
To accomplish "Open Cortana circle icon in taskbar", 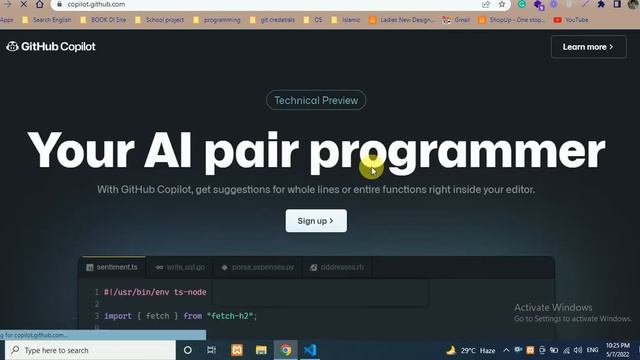I will 188,350.
